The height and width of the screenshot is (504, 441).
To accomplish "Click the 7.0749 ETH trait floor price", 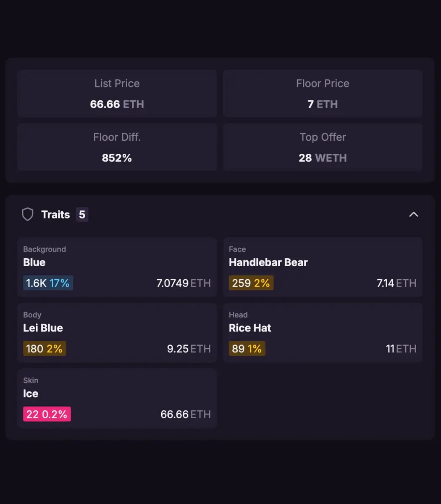I will tap(184, 283).
